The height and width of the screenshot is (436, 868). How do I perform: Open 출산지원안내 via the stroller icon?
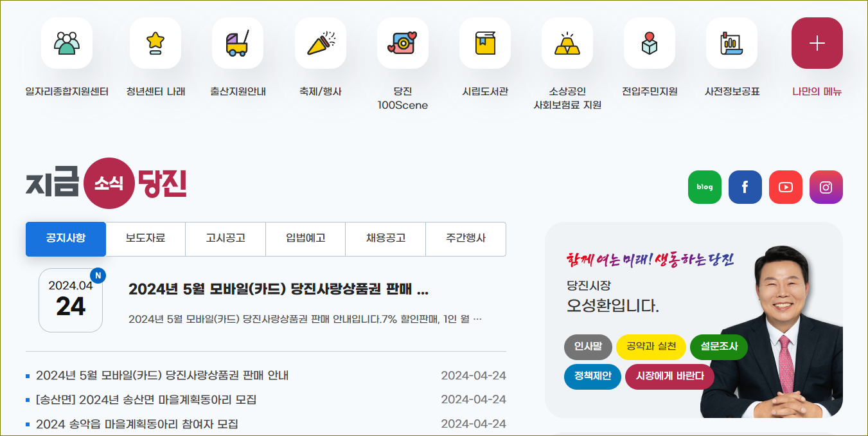click(237, 42)
